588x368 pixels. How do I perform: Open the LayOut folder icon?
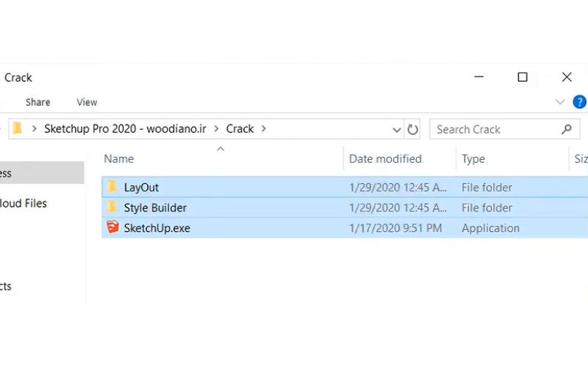pyautogui.click(x=112, y=187)
